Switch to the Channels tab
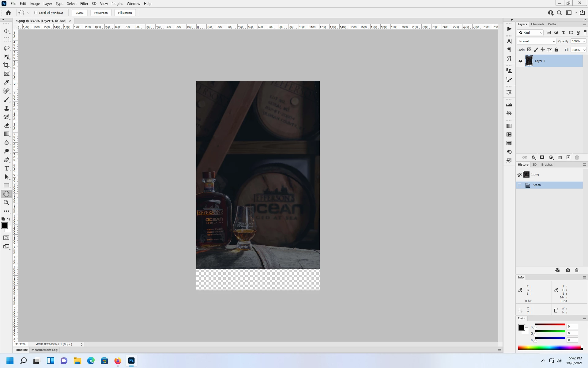588x368 pixels. coord(537,24)
